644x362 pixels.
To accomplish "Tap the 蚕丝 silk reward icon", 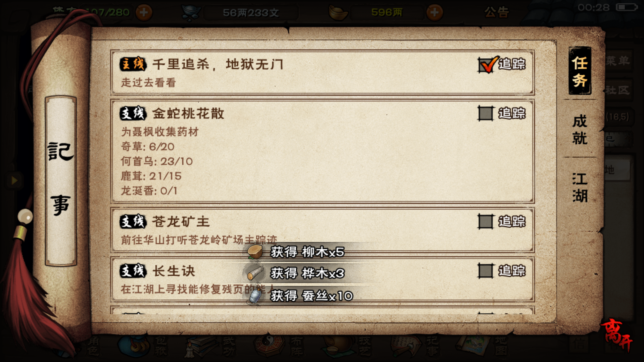I will (x=255, y=296).
